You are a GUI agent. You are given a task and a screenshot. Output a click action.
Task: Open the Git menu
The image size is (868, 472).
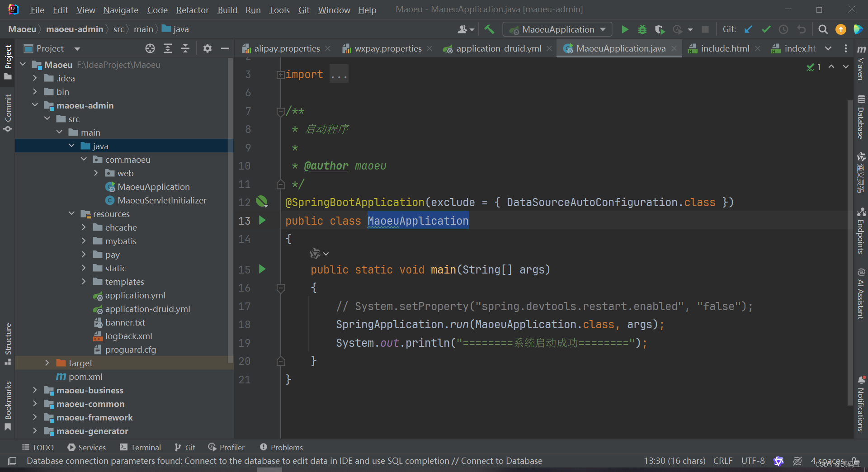pos(304,10)
